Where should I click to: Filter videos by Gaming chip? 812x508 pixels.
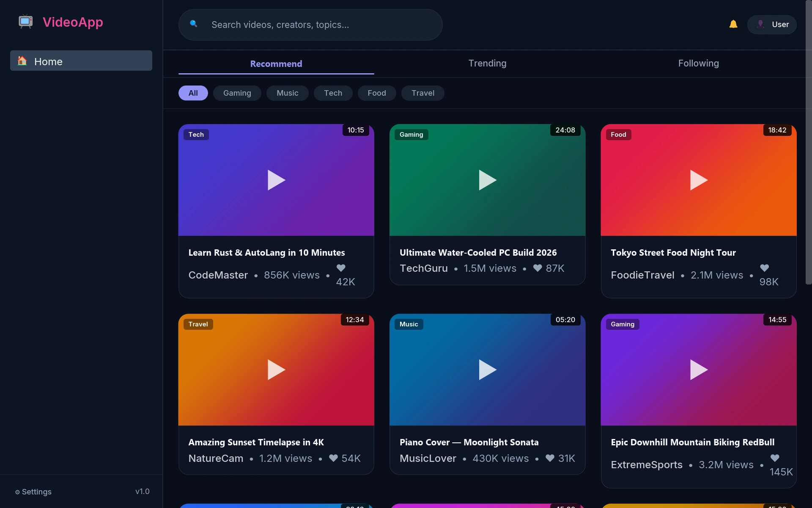(x=237, y=93)
